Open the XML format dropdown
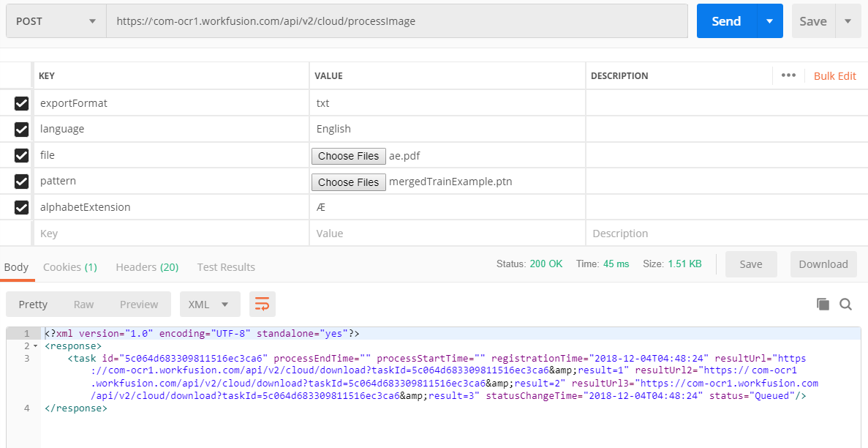 point(210,304)
